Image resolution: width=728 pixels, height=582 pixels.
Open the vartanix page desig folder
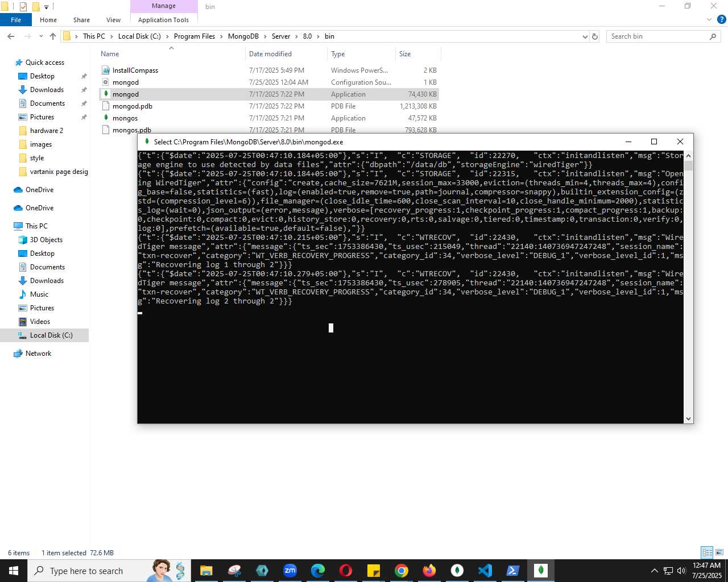[59, 172]
